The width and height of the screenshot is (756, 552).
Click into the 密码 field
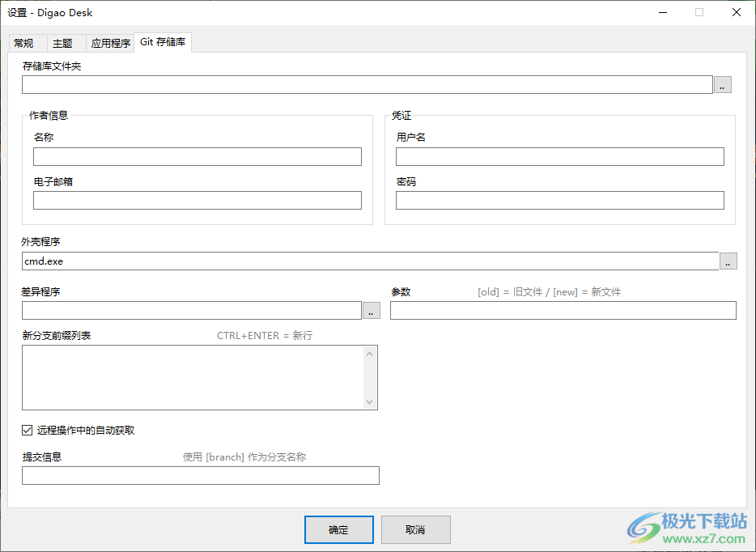coord(559,201)
